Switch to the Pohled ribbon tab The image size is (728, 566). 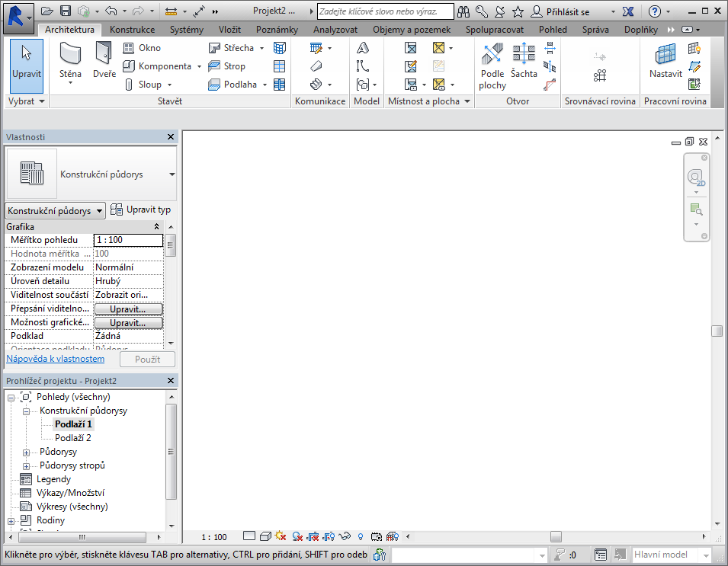click(x=553, y=30)
